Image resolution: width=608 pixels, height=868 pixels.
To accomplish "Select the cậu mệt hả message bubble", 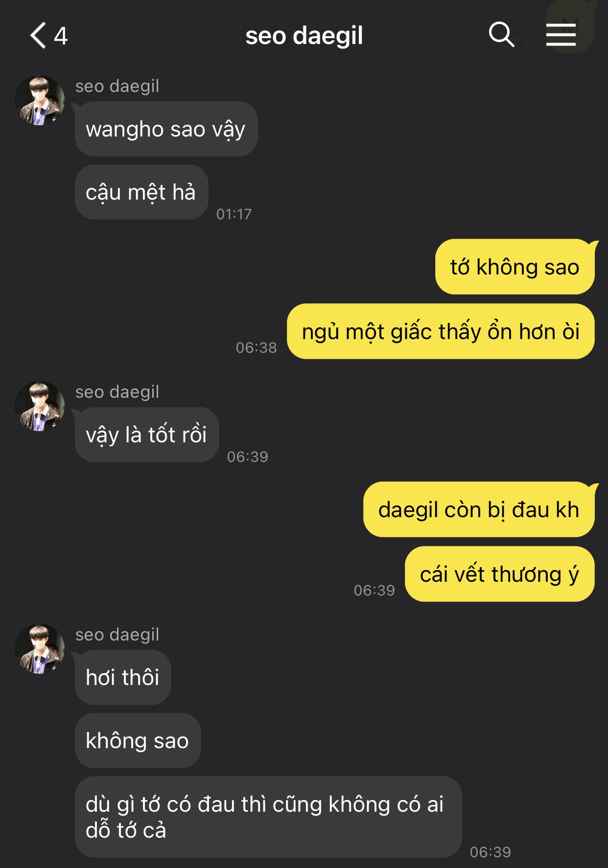I will (141, 192).
